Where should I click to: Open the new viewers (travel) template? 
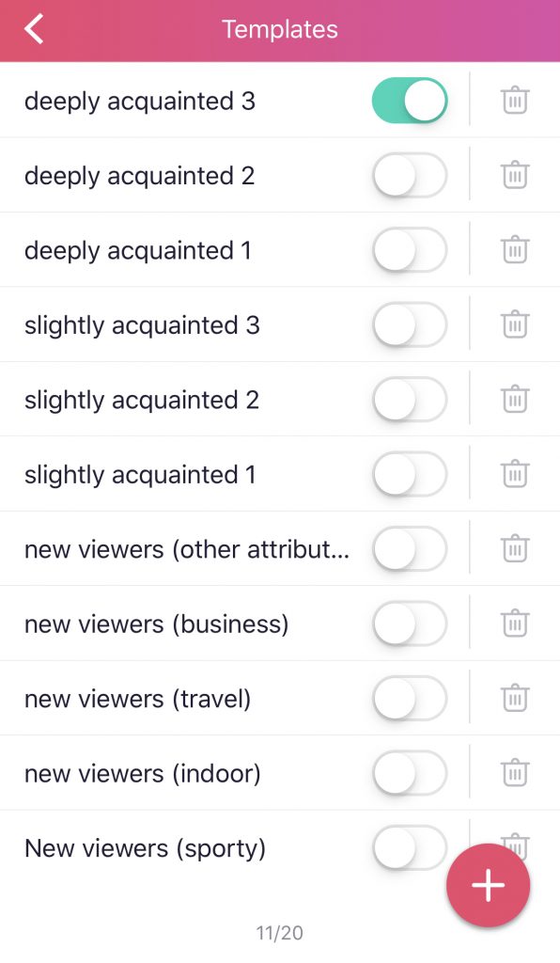[x=138, y=700]
